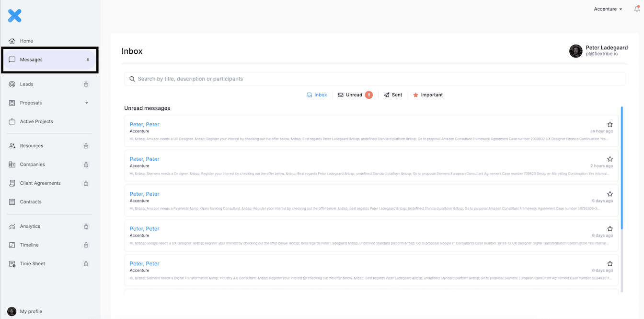Focus the message search field
The image size is (644, 319).
coord(375,79)
